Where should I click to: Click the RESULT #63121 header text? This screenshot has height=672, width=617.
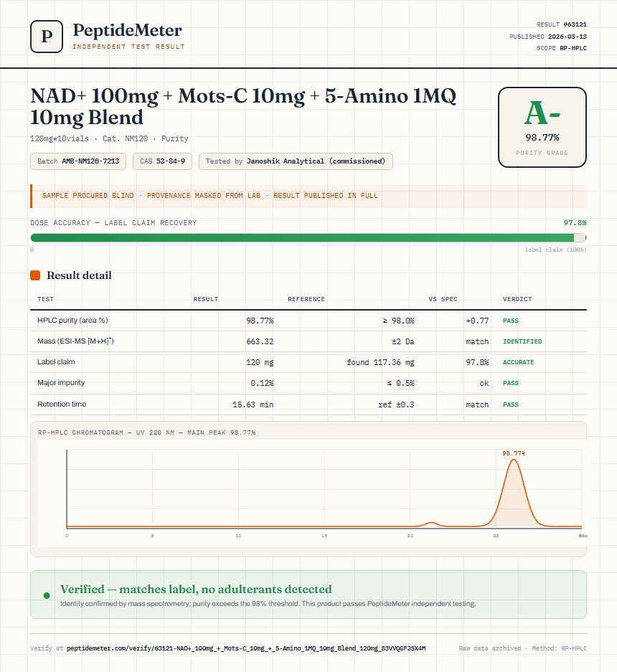click(x=561, y=24)
